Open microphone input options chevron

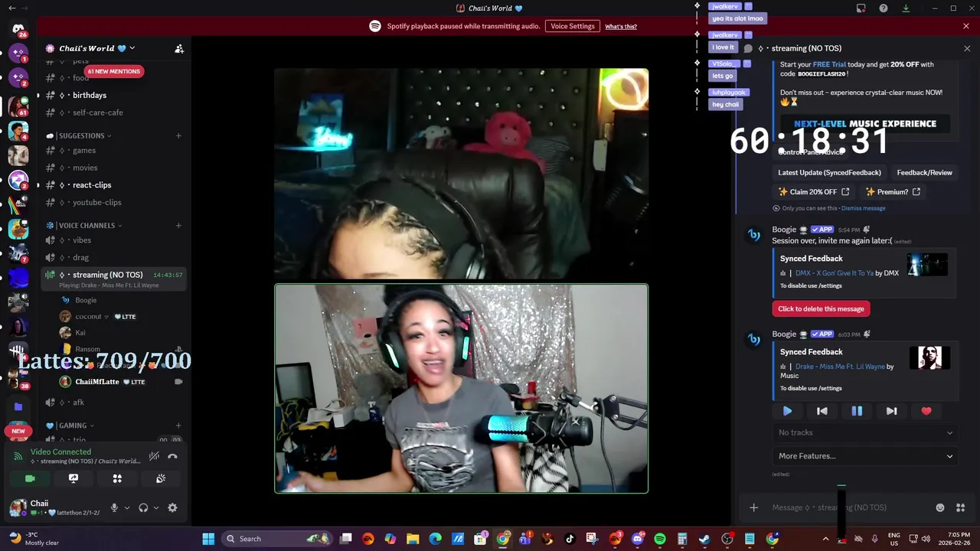pos(127,507)
